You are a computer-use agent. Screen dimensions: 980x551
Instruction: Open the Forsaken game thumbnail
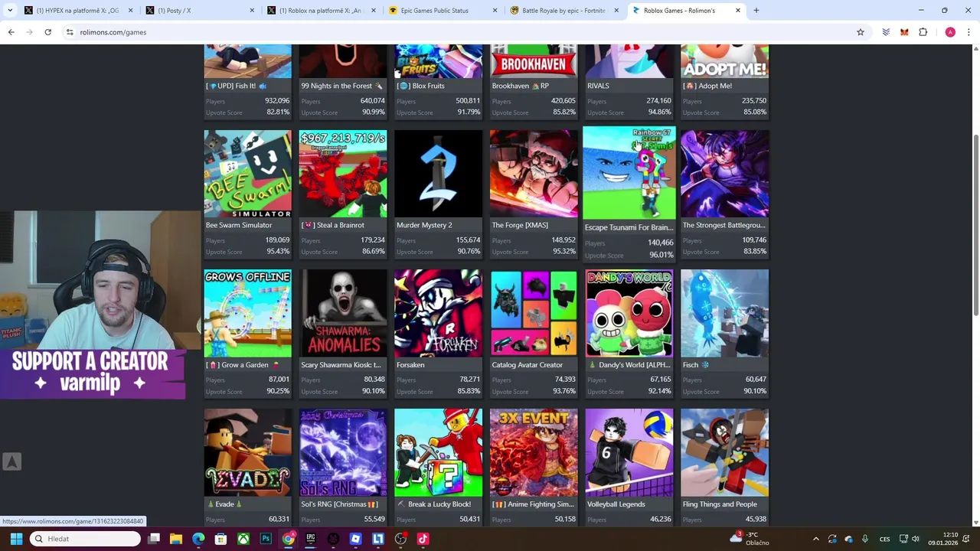(438, 313)
